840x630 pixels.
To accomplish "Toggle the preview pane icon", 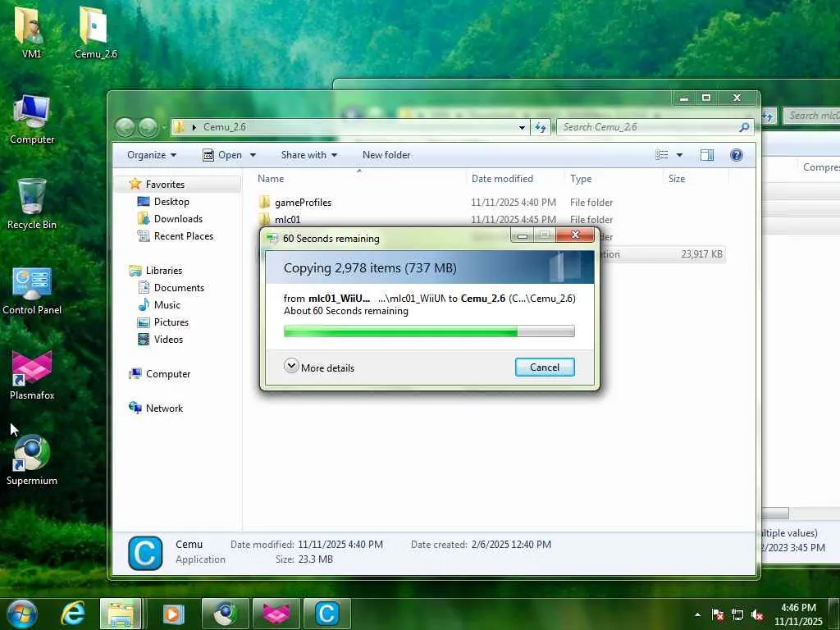I will pyautogui.click(x=706, y=155).
